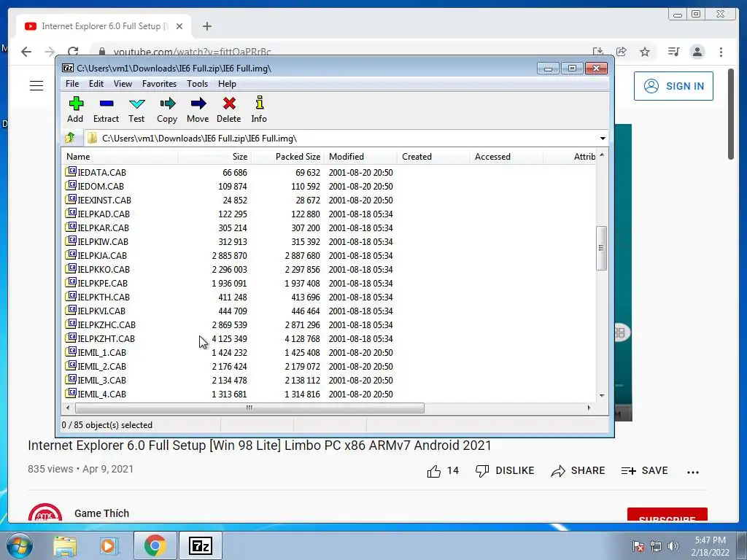Go up one folder level icon
This screenshot has height=560, width=747.
tap(70, 138)
